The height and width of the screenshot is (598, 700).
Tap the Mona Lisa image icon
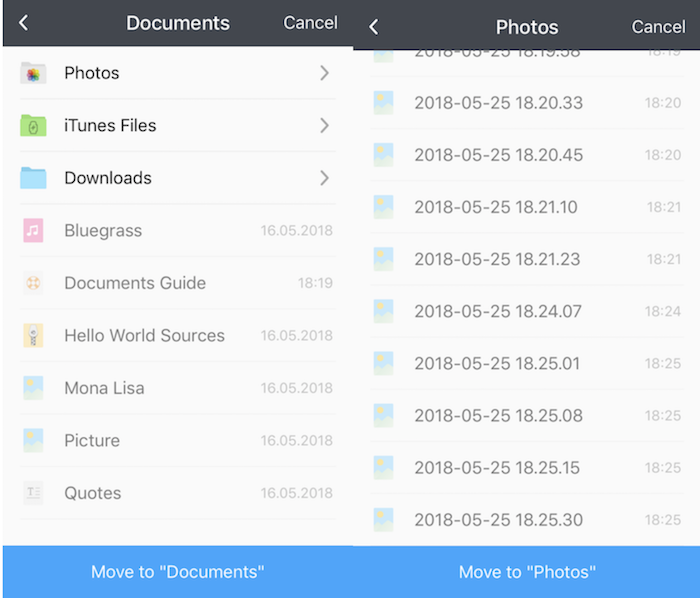[33, 388]
